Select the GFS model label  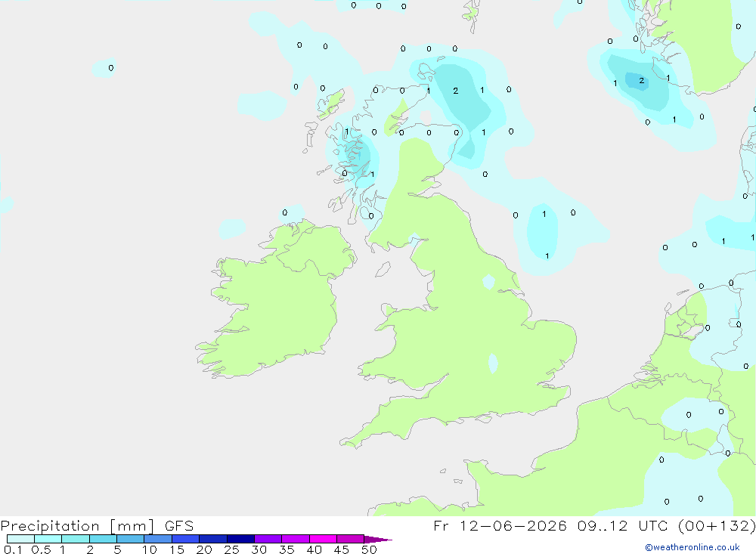pyautogui.click(x=179, y=526)
